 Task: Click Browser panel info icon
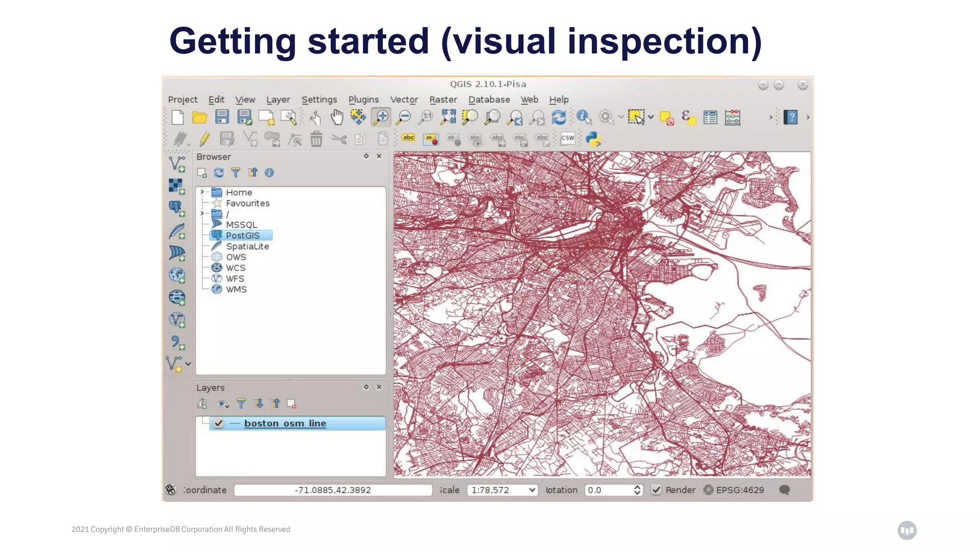pos(269,173)
